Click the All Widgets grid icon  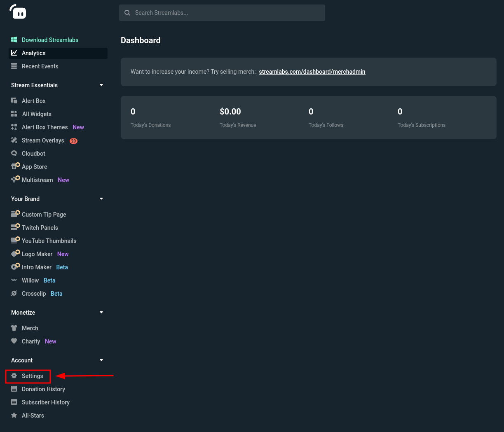(x=14, y=114)
